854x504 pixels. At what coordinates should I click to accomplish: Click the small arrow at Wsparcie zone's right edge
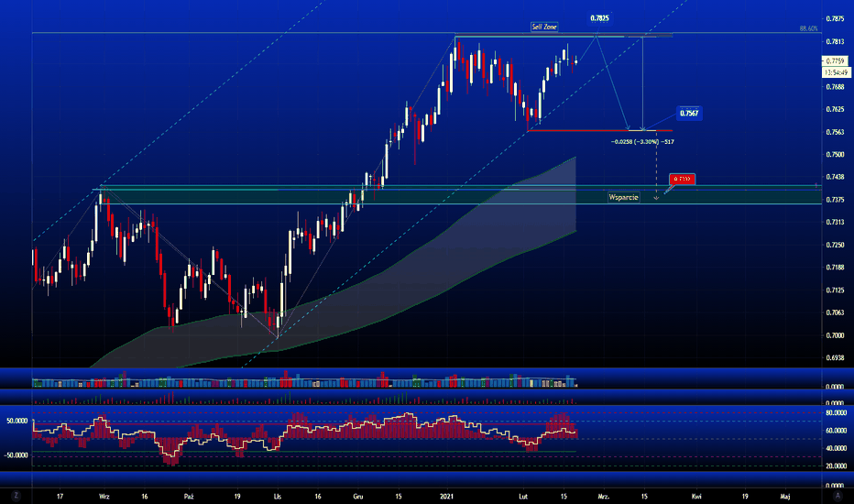point(816,185)
